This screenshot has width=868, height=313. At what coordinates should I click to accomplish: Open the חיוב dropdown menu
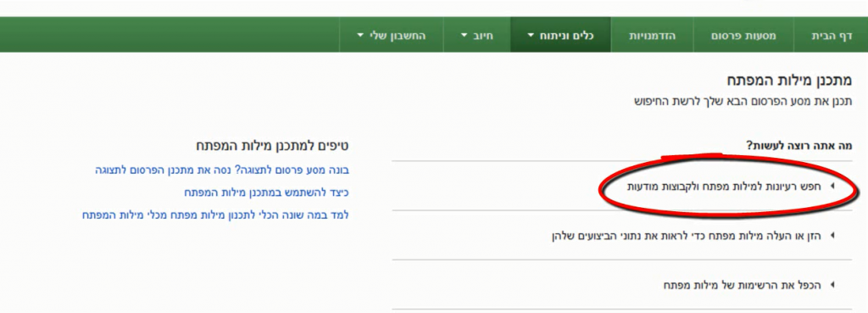(x=476, y=36)
